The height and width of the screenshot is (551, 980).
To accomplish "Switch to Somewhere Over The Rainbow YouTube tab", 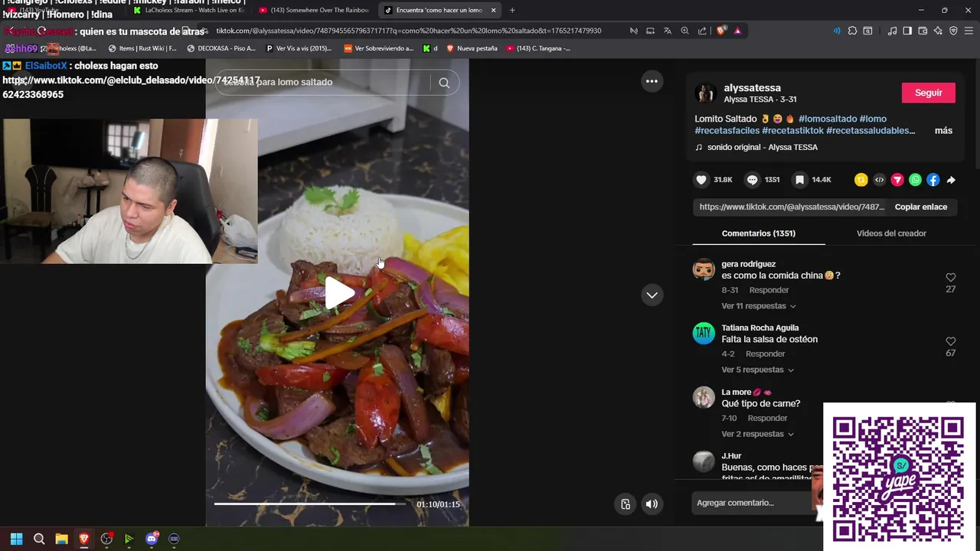I will [314, 10].
